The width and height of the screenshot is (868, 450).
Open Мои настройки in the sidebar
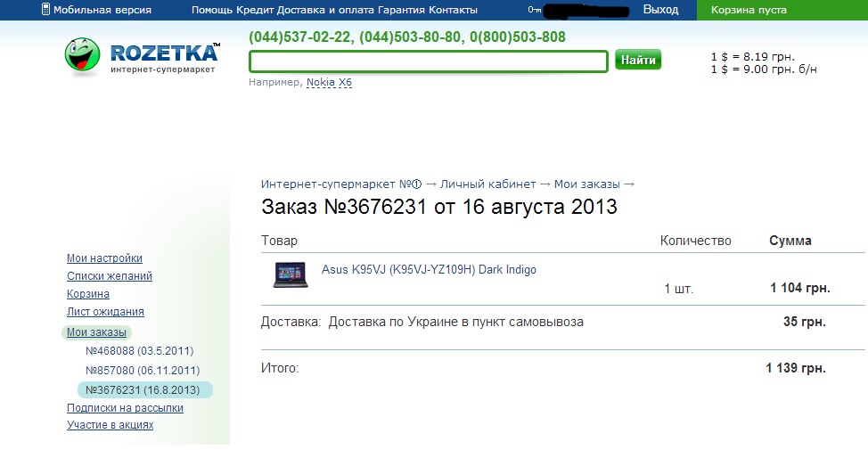[104, 258]
